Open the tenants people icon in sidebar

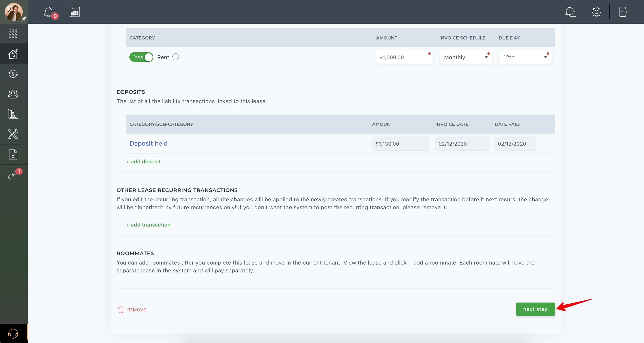(13, 94)
